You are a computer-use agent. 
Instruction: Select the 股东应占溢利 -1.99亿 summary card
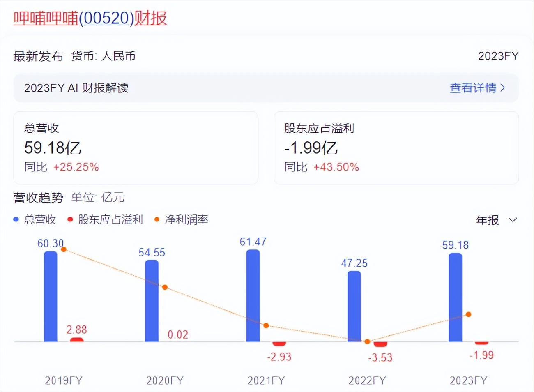click(x=396, y=148)
